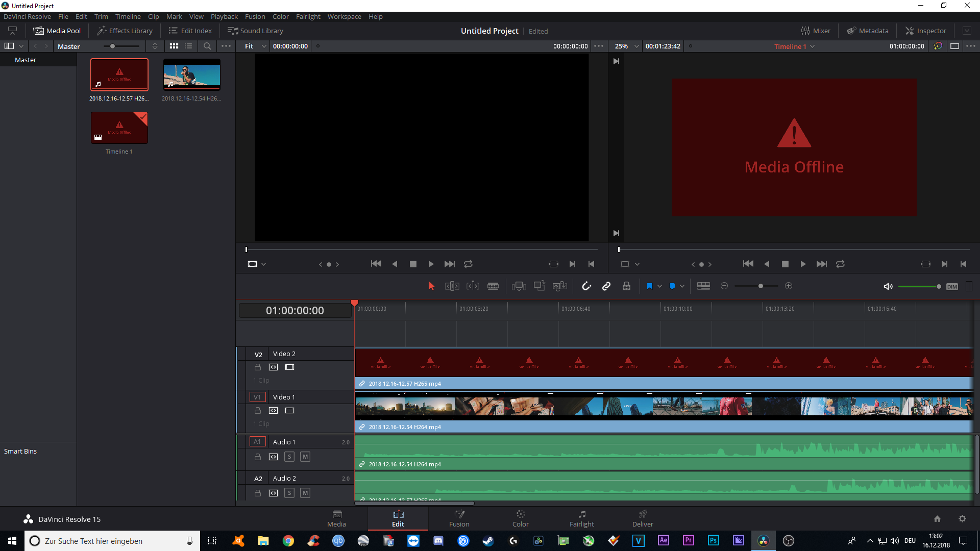Select the 2018.12.16-12.54 H264 clip thumbnail

coord(191,74)
